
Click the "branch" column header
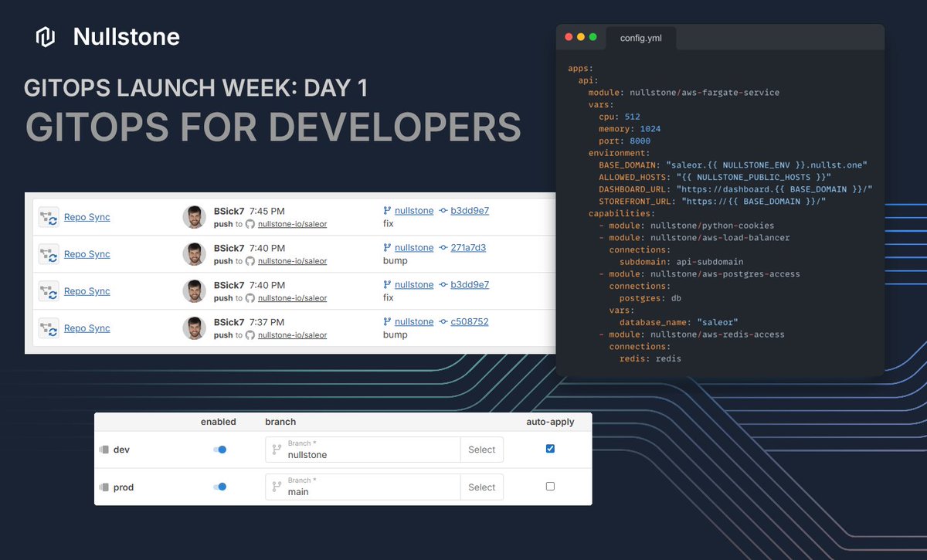[x=280, y=422]
